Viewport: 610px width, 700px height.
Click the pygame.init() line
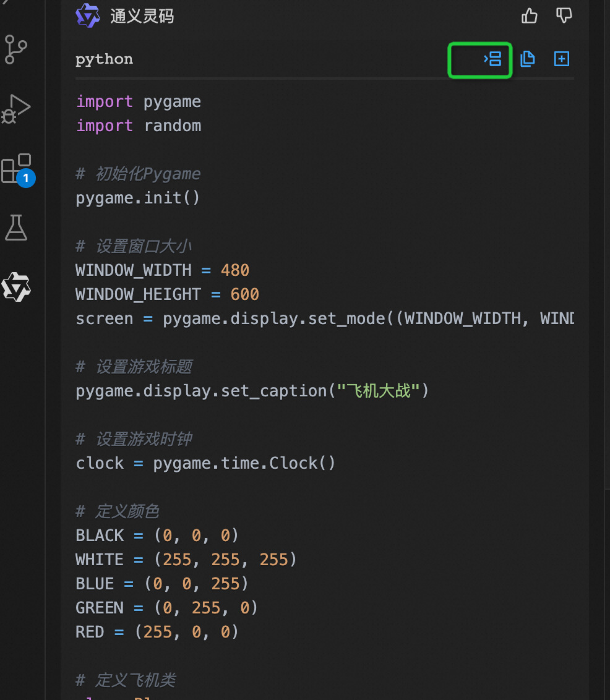(x=137, y=198)
